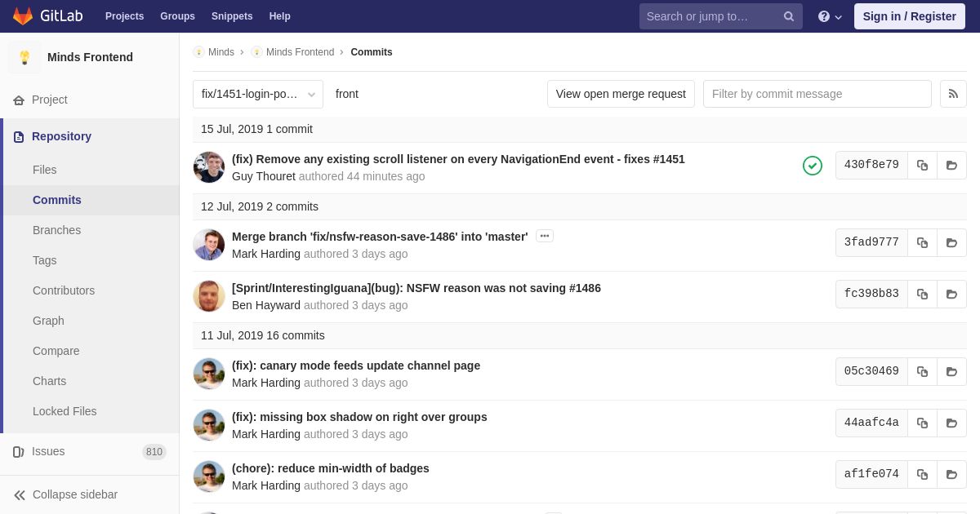Select Files in repository sidebar
Image resolution: width=980 pixels, height=514 pixels.
point(45,170)
